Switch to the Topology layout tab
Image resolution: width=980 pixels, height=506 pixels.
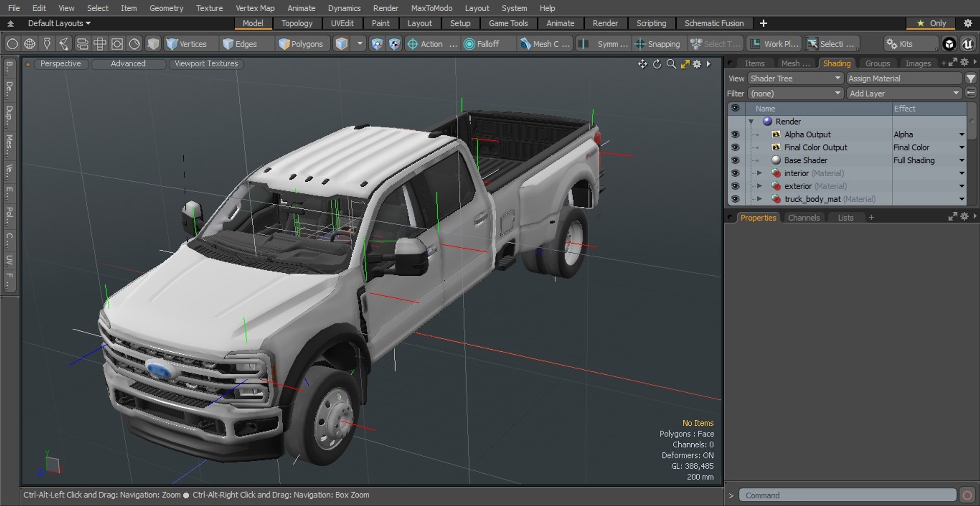(x=297, y=23)
